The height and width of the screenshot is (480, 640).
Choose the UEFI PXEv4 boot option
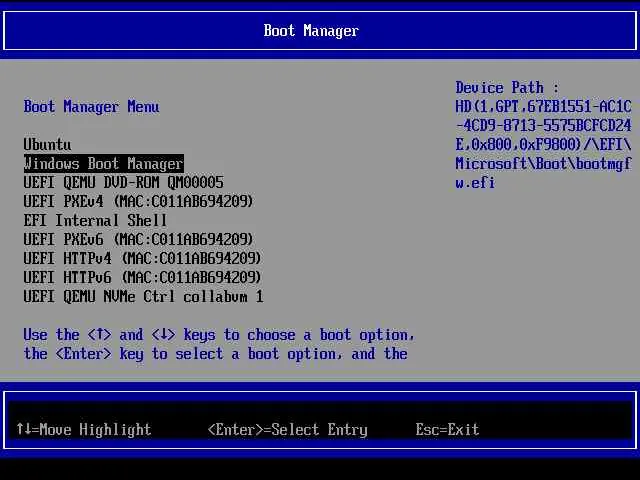138,201
